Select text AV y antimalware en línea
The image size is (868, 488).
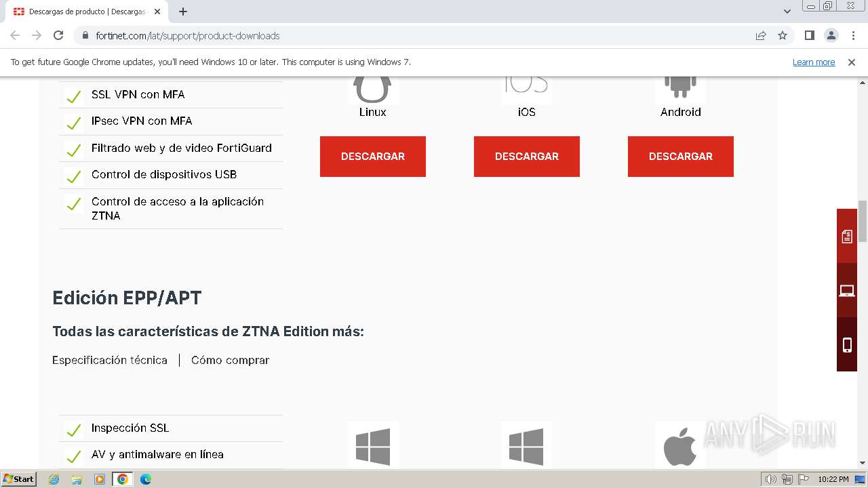tap(157, 454)
